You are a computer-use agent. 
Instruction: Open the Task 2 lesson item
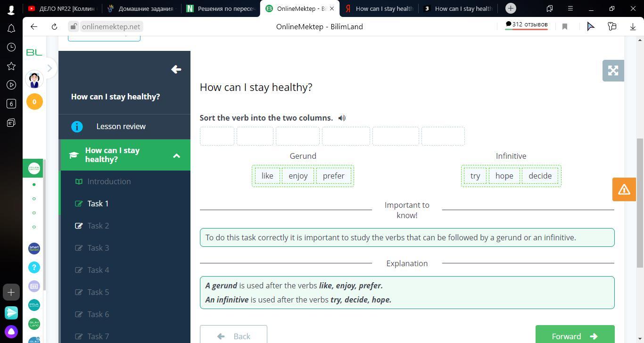click(98, 226)
